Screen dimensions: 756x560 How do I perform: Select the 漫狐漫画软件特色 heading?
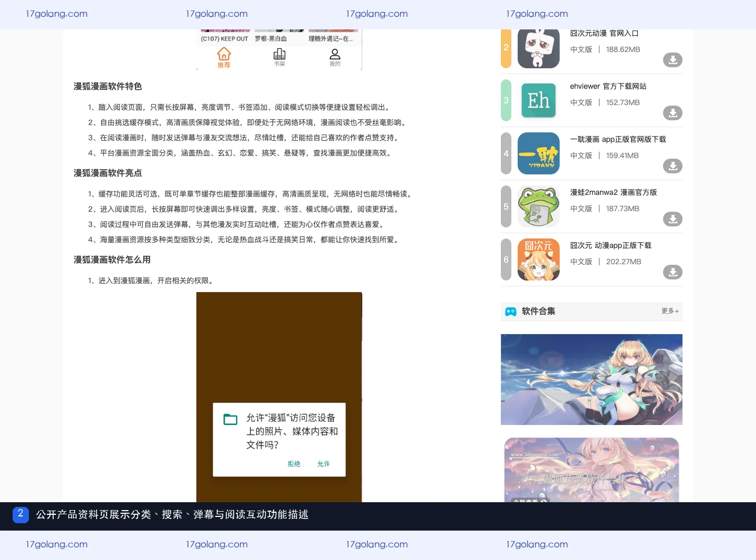click(x=108, y=87)
